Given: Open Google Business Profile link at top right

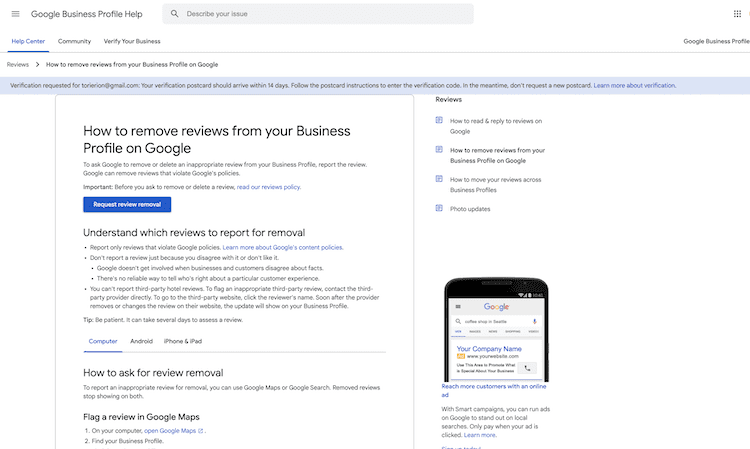Looking at the screenshot, I should pos(717,42).
